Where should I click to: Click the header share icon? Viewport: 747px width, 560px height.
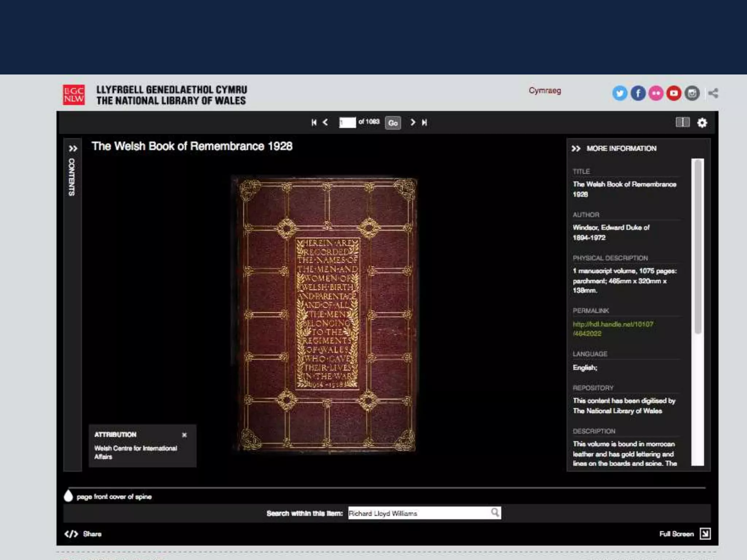tap(713, 93)
